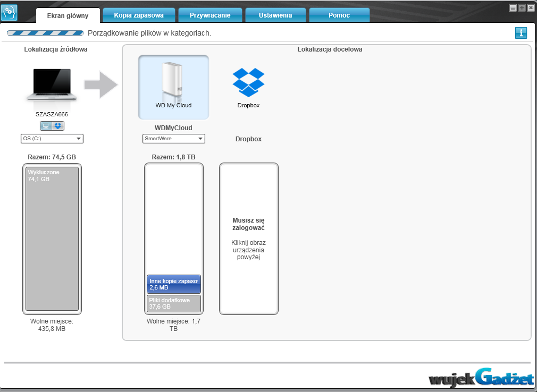Switch to the Przywracanie tab
Image resolution: width=537 pixels, height=392 pixels.
coord(210,15)
